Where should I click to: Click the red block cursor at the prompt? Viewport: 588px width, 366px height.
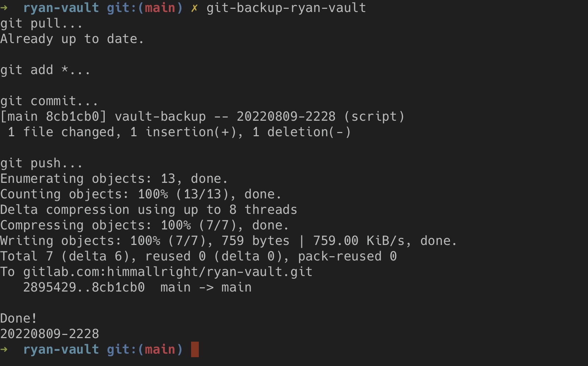point(195,349)
